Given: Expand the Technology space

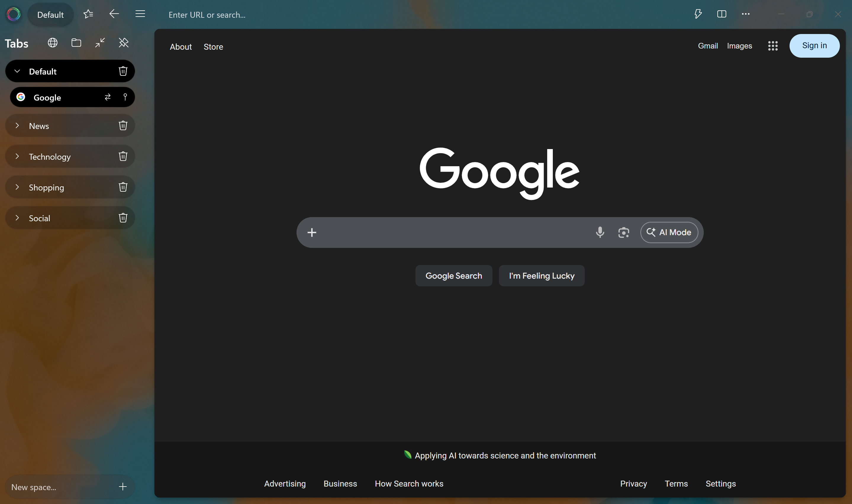Looking at the screenshot, I should pos(17,156).
